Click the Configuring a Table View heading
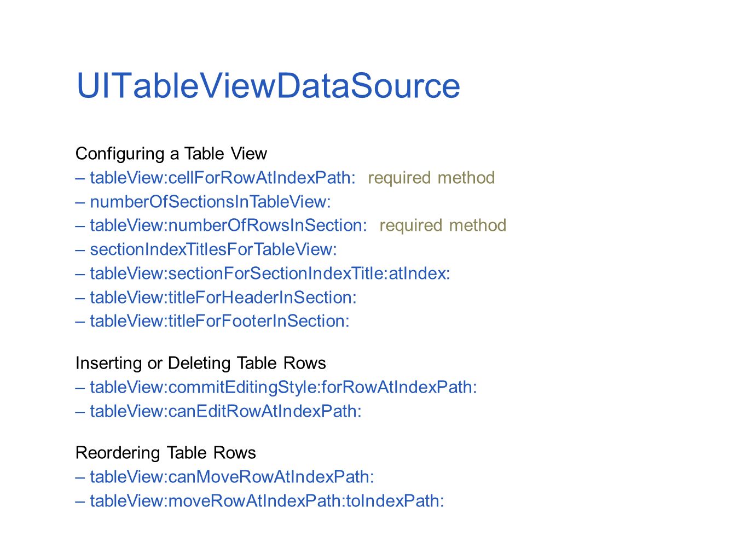747x560 pixels. [171, 154]
